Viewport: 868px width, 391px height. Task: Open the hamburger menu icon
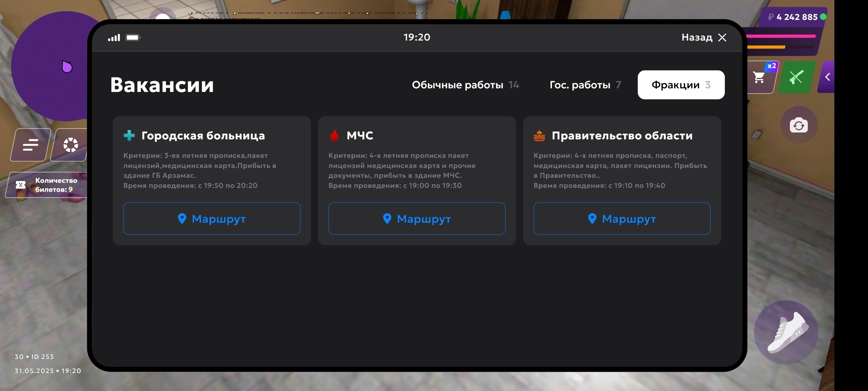pos(30,145)
